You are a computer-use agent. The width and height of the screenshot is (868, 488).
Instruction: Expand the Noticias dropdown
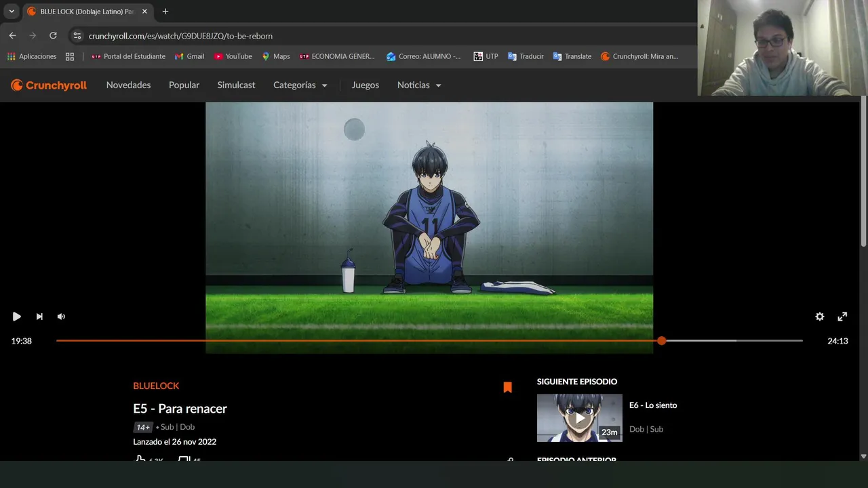tap(419, 85)
